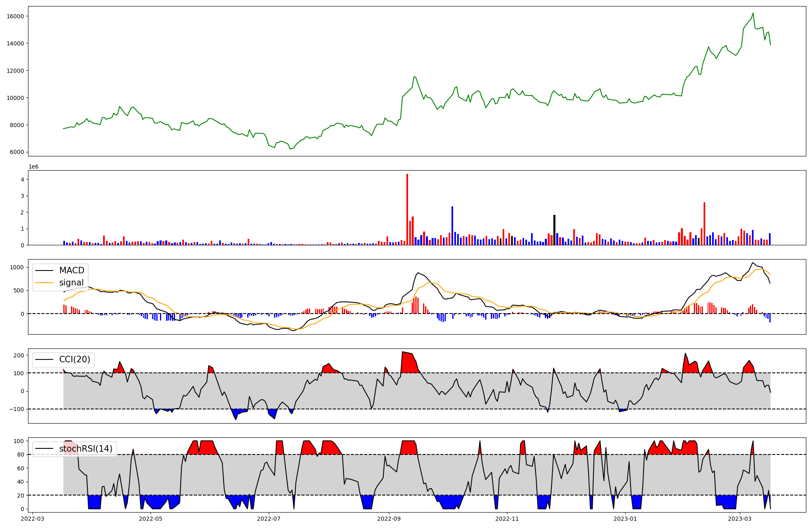This screenshot has height=528, width=812.
Task: Click the 200 tick on the CCI axis
Action: 19,355
